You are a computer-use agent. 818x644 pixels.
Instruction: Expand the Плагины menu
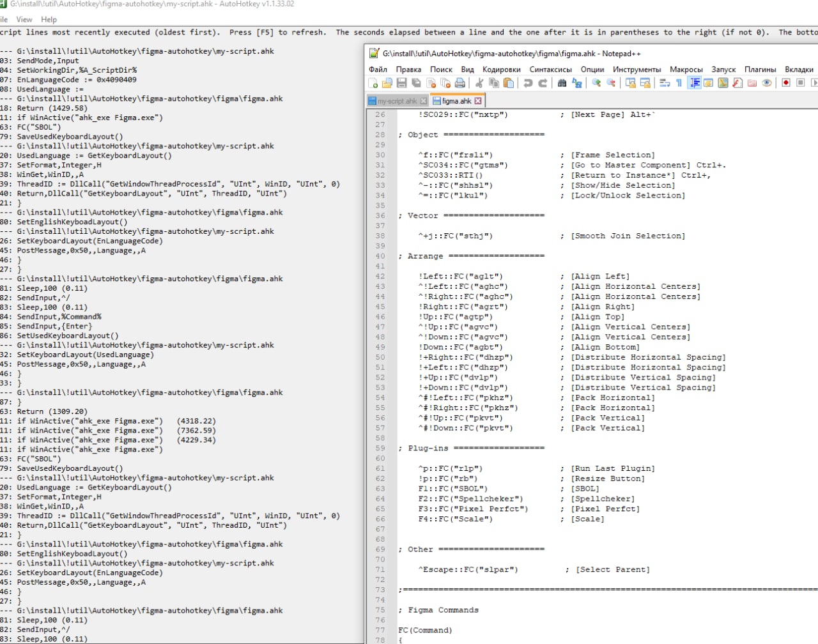tap(760, 69)
